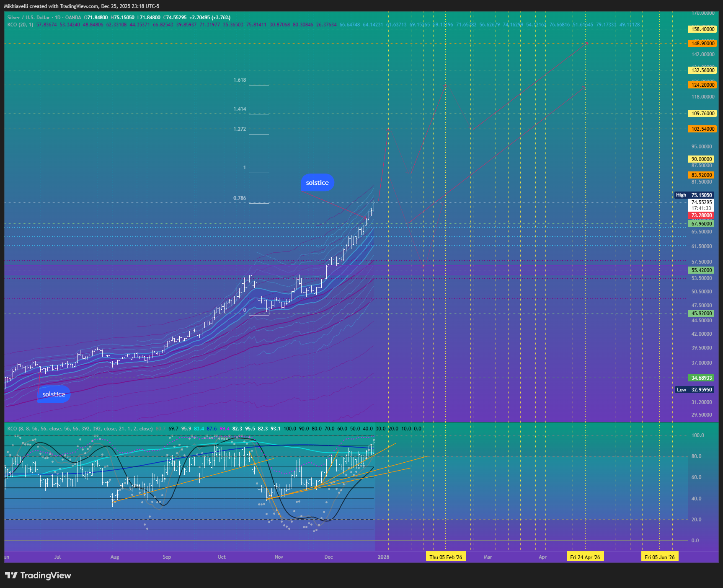The width and height of the screenshot is (723, 588).
Task: Select the 102.54000 orange price label
Action: 702,129
